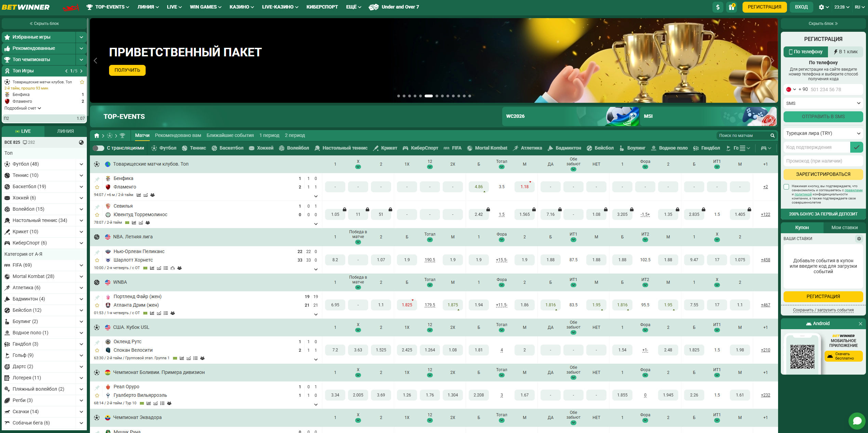Go to next Топ Игры page arrow
868x433 pixels.
click(81, 71)
